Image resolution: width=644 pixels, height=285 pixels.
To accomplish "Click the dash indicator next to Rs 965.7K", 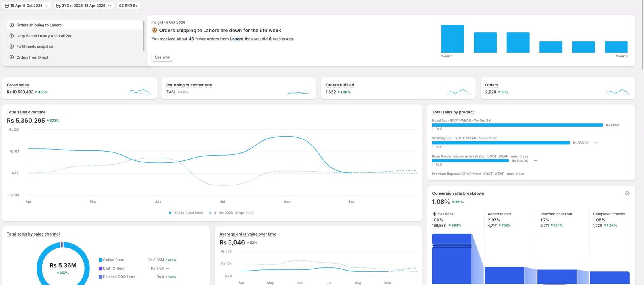I will 596,143.
